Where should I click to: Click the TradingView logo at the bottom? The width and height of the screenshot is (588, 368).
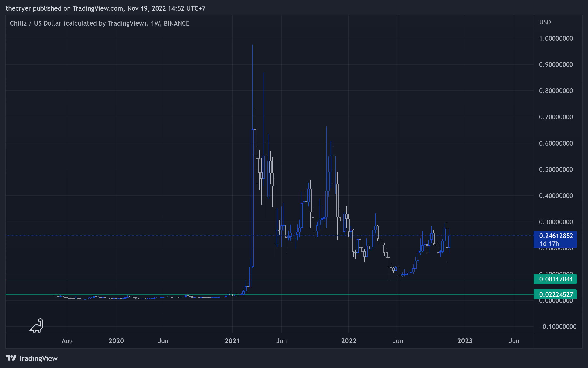[x=31, y=358]
